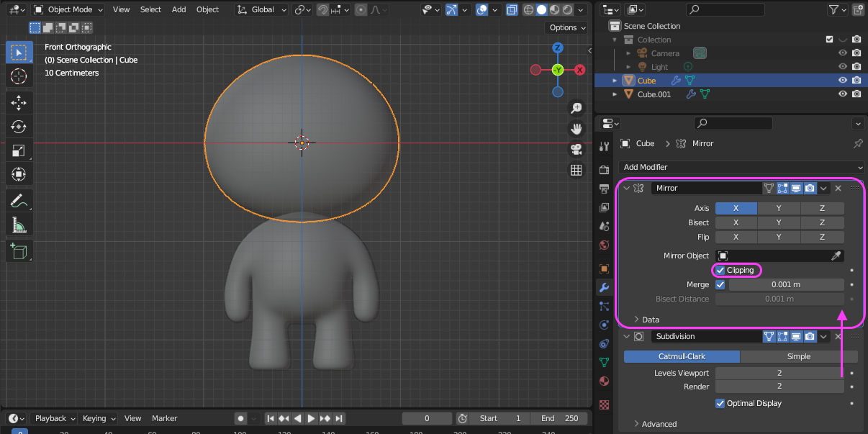Viewport: 868px width, 434px height.
Task: Switch subdivision type to Simple
Action: [798, 356]
